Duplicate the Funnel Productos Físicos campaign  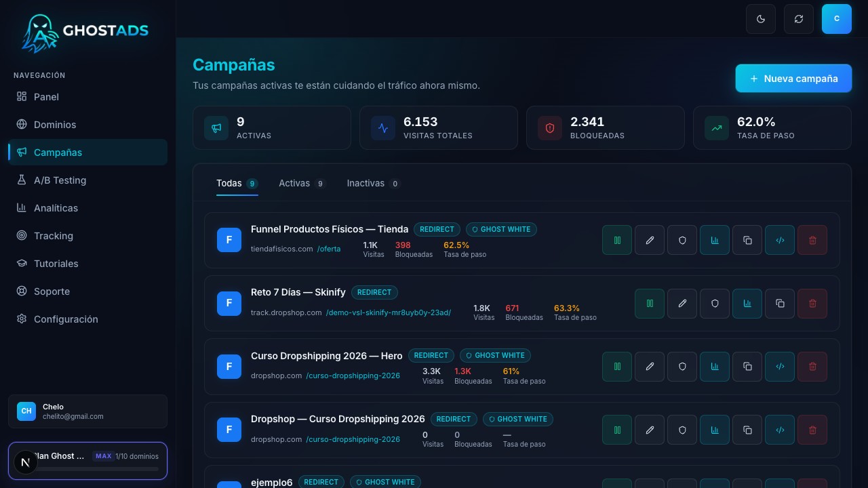click(747, 240)
